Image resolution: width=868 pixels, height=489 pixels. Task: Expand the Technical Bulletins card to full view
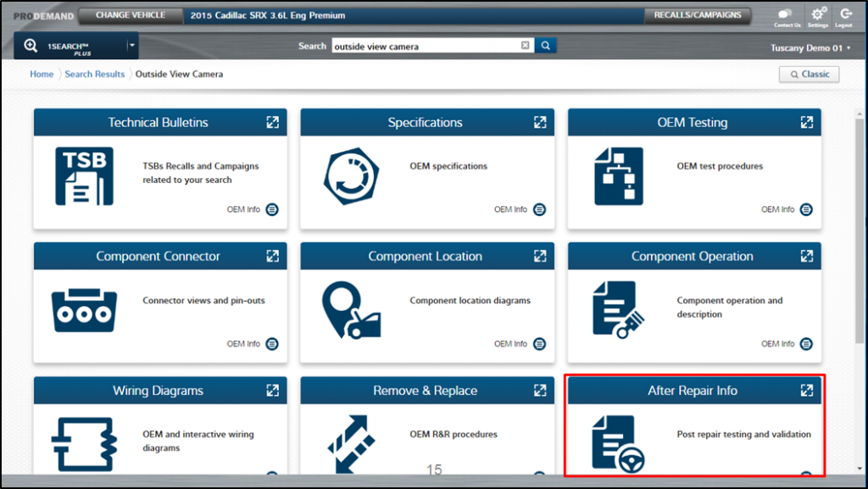point(272,122)
